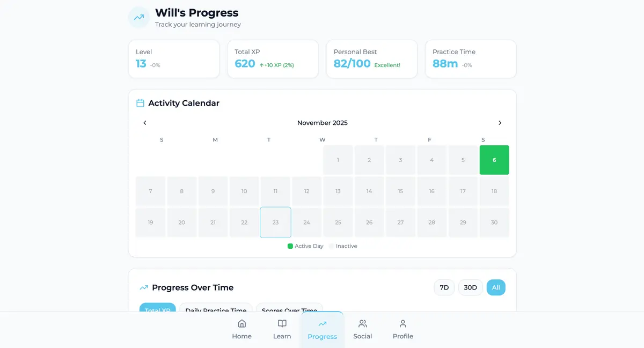Viewport: 644px width, 348px height.
Task: Switch to Daily Practice Time tab
Action: 216,308
